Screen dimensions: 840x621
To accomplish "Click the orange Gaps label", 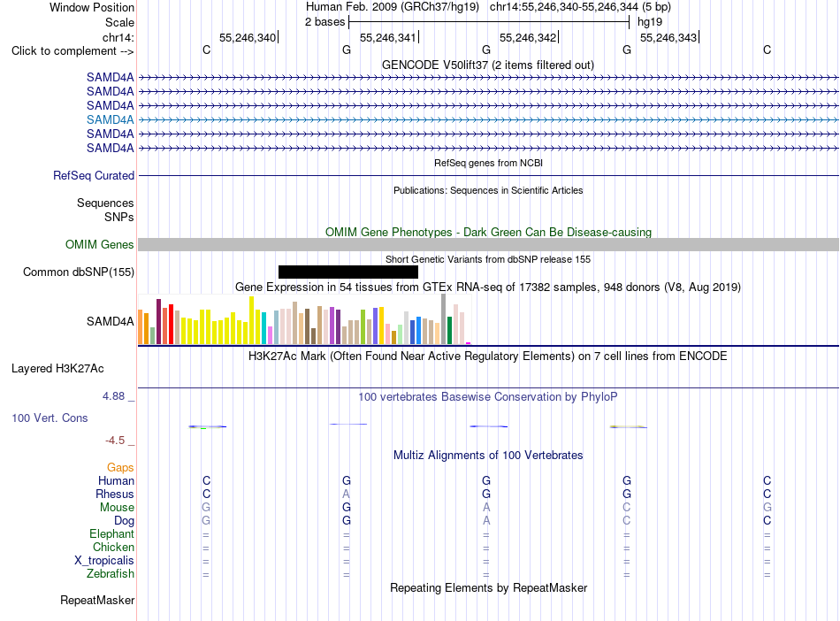I will pyautogui.click(x=120, y=468).
